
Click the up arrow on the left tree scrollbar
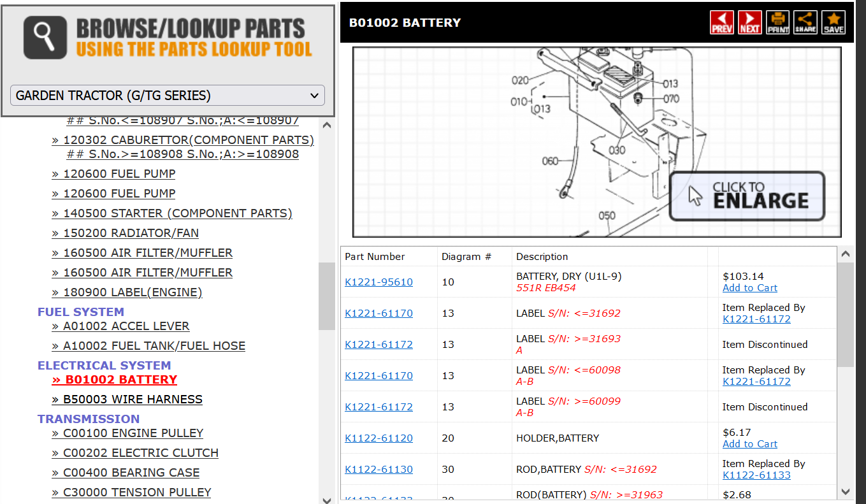(x=327, y=126)
